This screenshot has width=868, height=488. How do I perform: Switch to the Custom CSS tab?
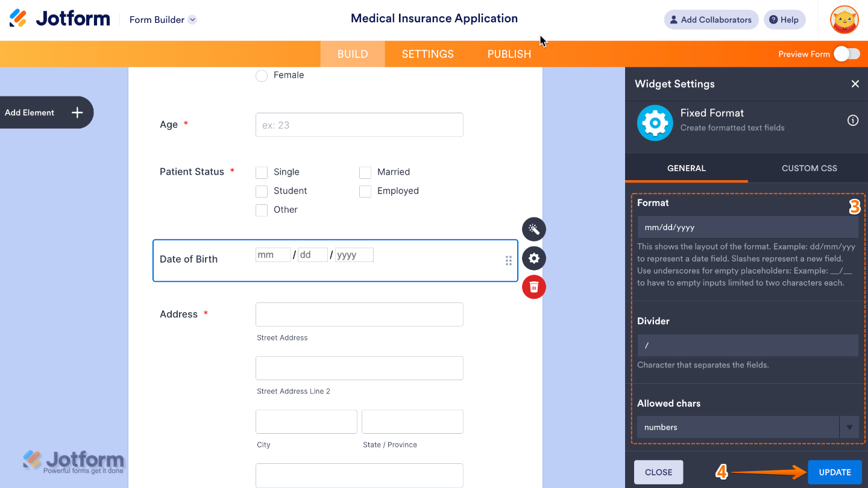(809, 168)
